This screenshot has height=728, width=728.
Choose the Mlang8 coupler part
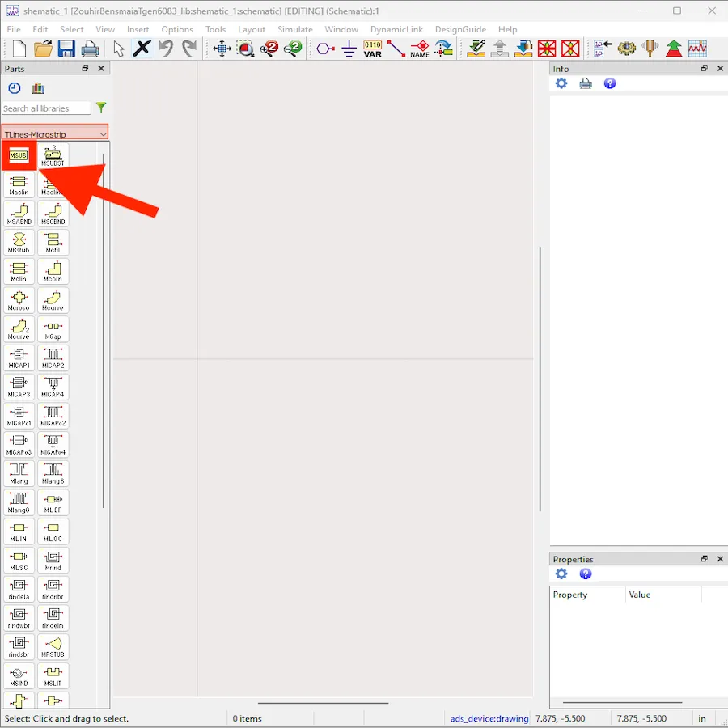point(19,502)
